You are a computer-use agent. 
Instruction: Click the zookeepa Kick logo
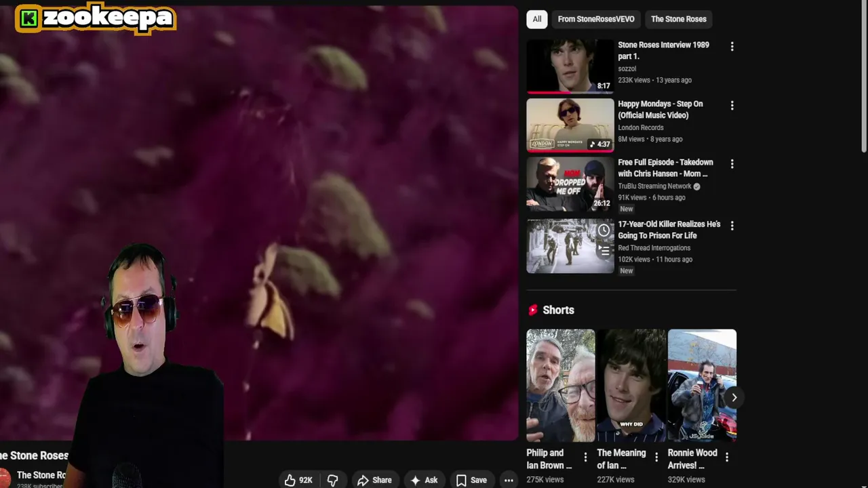pyautogui.click(x=96, y=18)
